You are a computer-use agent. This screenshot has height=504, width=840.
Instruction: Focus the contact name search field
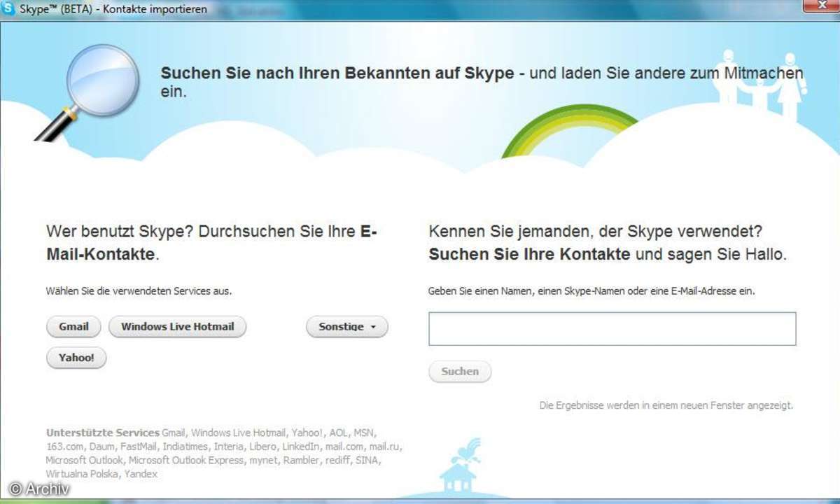(612, 329)
